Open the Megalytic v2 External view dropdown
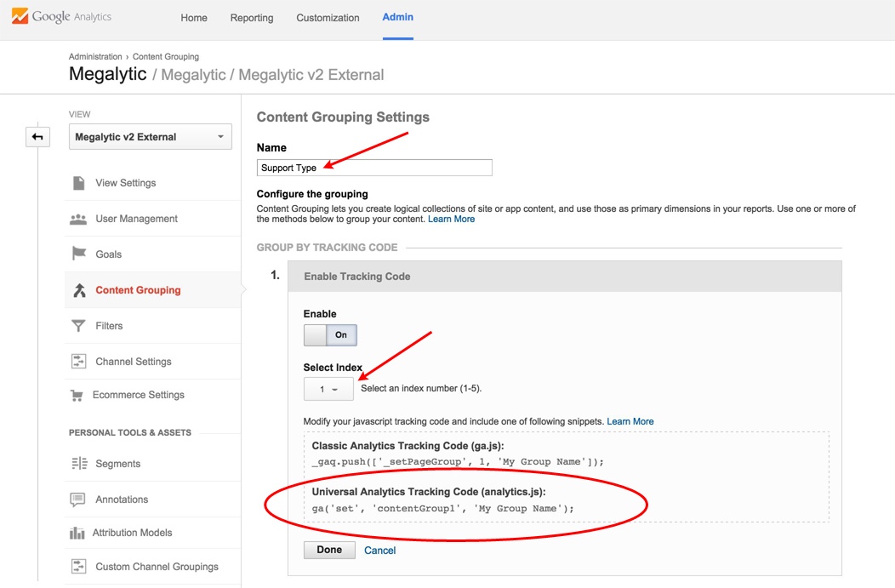This screenshot has height=588, width=895. 150,137
